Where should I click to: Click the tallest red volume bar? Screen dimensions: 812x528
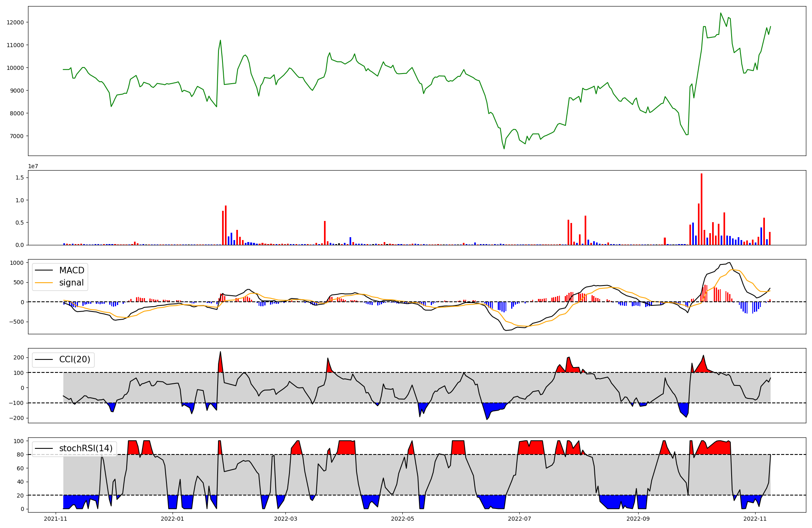pos(702,209)
